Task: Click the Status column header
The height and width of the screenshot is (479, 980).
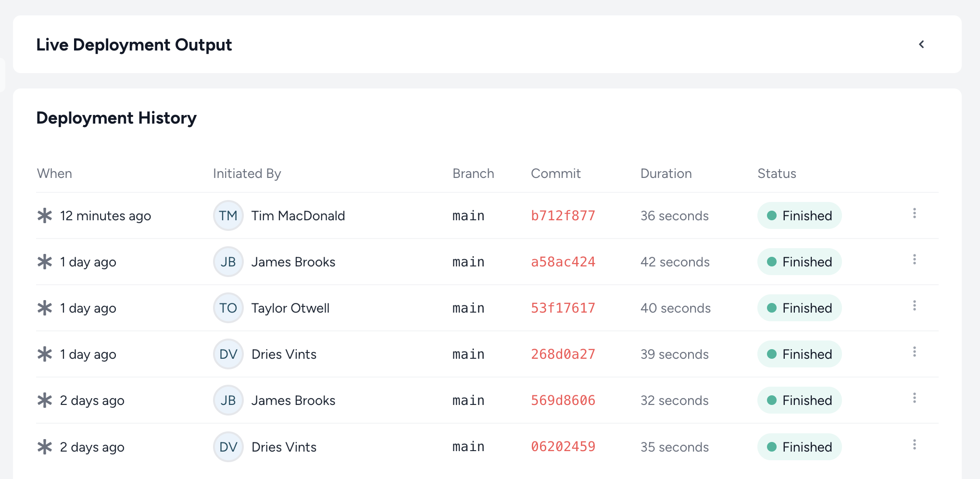Action: (777, 174)
